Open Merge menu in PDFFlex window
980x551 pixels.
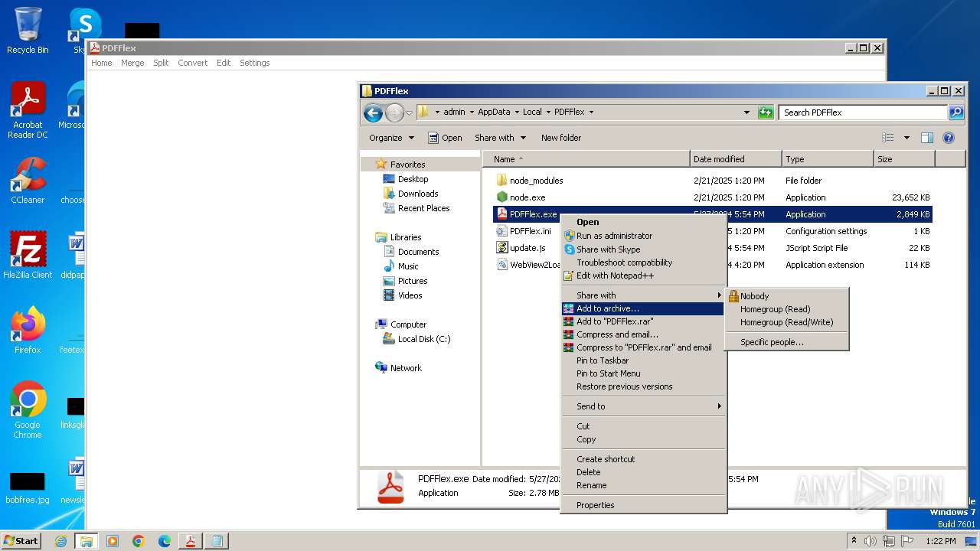tap(132, 63)
